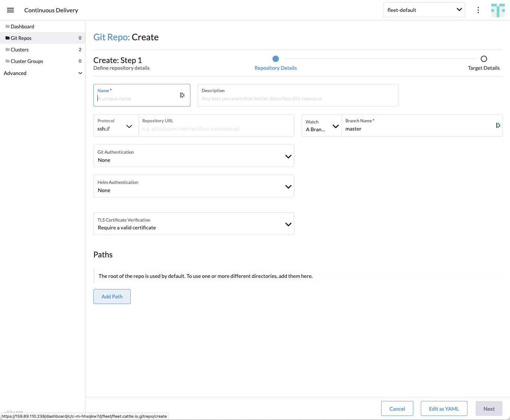The image size is (510, 420).
Task: Open the hamburger navigation menu
Action: point(10,10)
